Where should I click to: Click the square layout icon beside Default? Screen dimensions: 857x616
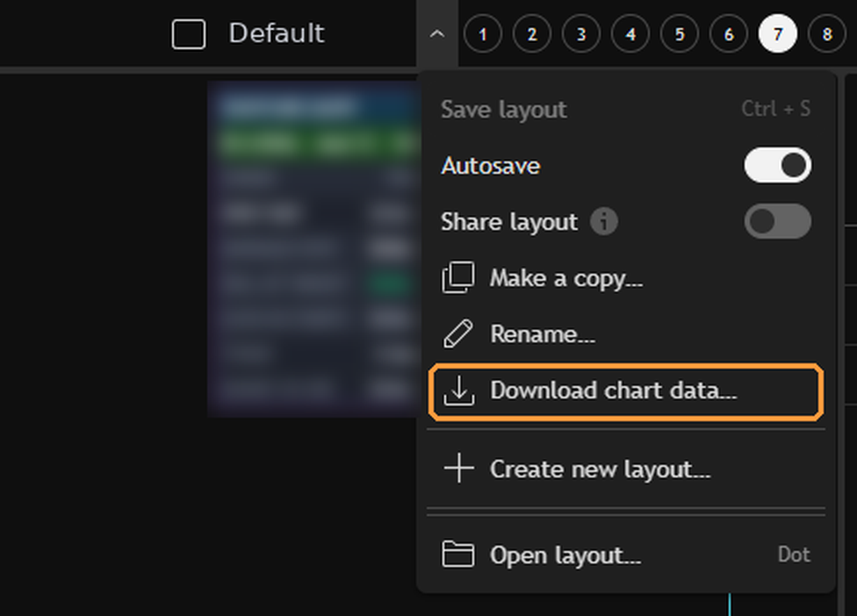[x=189, y=34]
